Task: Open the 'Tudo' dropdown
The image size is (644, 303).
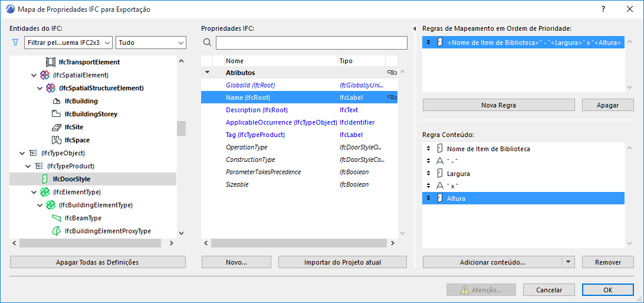Action: tap(151, 43)
